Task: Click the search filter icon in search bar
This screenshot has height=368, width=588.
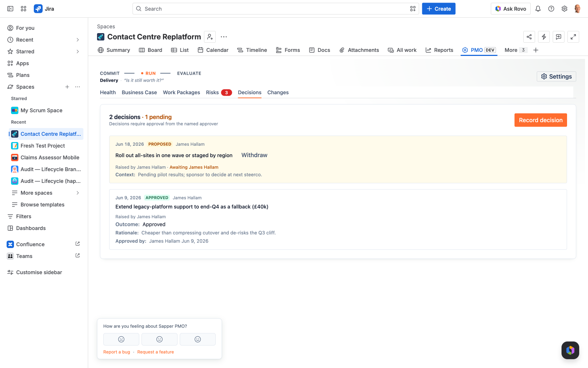Action: coord(413,9)
